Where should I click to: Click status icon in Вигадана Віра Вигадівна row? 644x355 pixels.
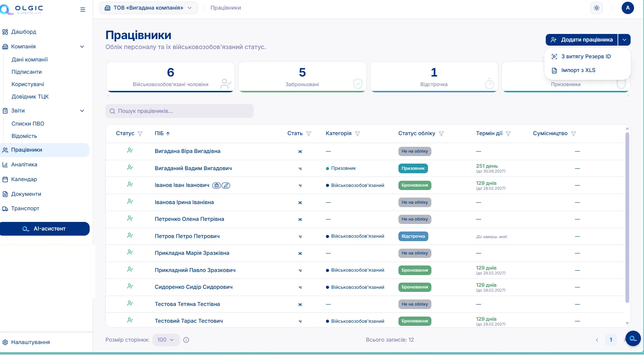pos(130,151)
